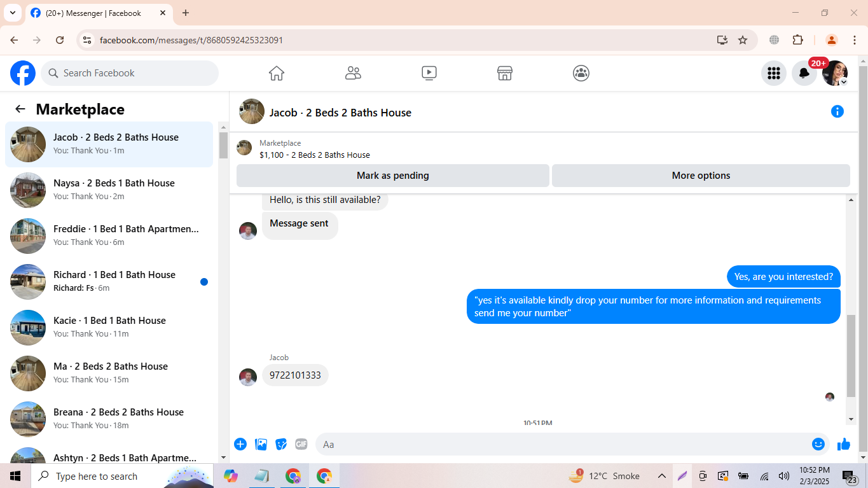Go back in Chrome browser
This screenshot has width=868, height=488.
pyautogui.click(x=14, y=40)
